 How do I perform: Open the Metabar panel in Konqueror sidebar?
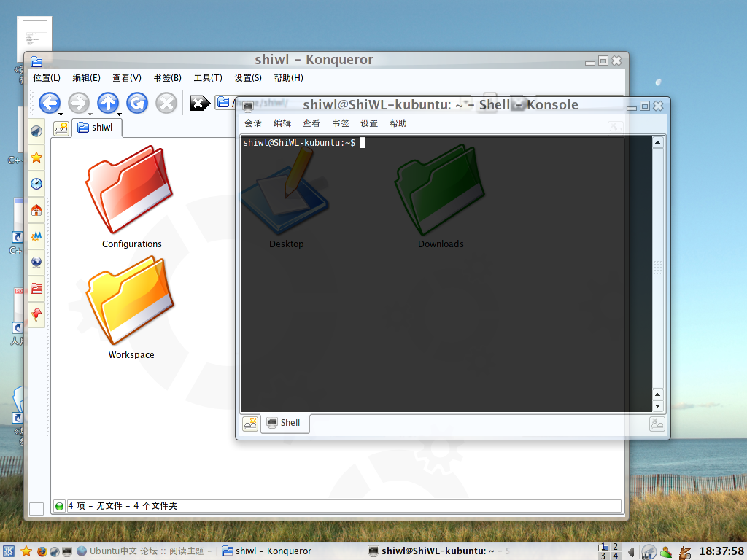point(36,236)
